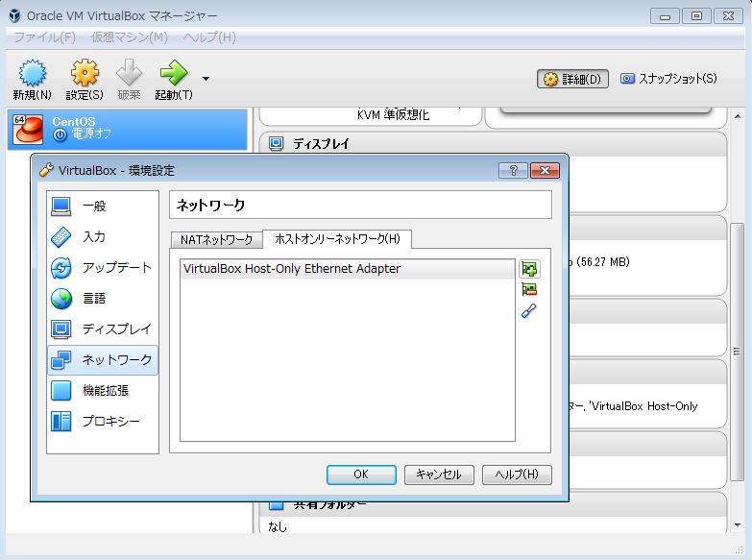Image resolution: width=752 pixels, height=560 pixels.
Task: Click the 共有フォルダー section icon
Action: (x=276, y=506)
